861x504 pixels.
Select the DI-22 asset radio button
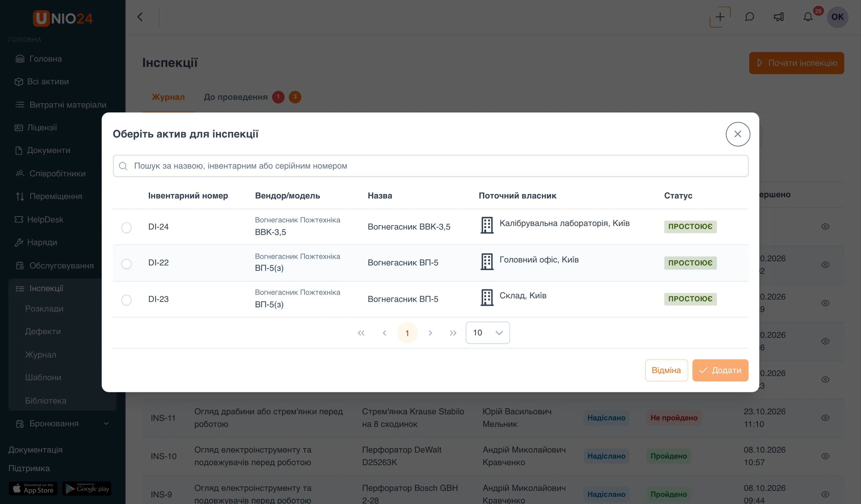tap(126, 264)
